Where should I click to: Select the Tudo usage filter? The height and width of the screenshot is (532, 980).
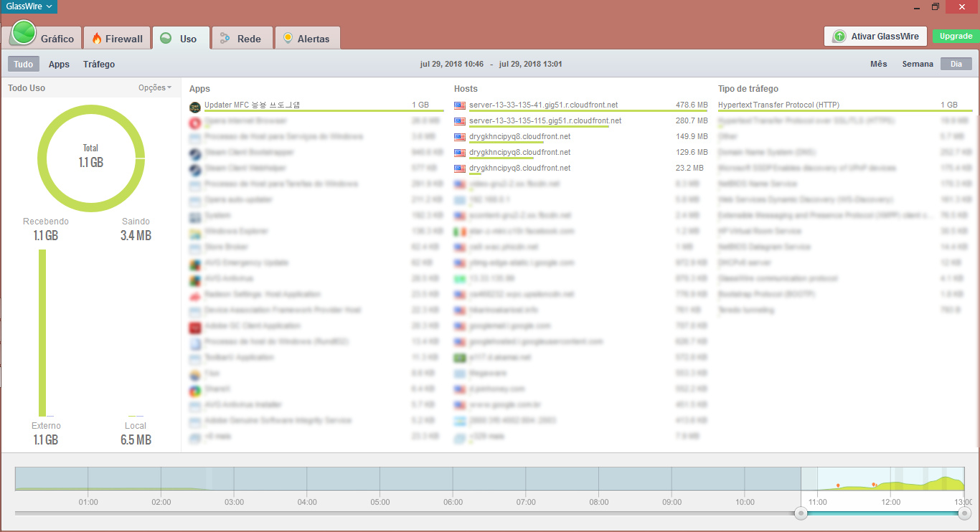(x=24, y=65)
